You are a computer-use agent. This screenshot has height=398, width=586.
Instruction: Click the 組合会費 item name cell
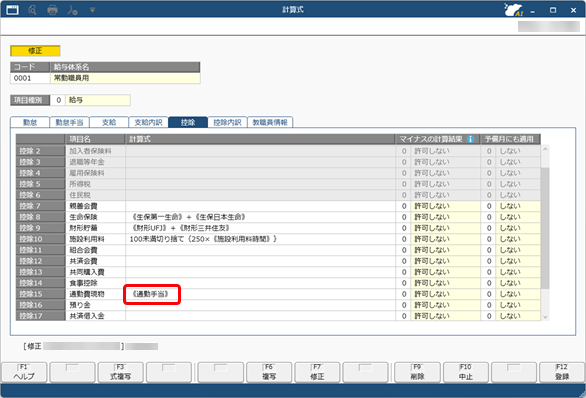[95, 250]
